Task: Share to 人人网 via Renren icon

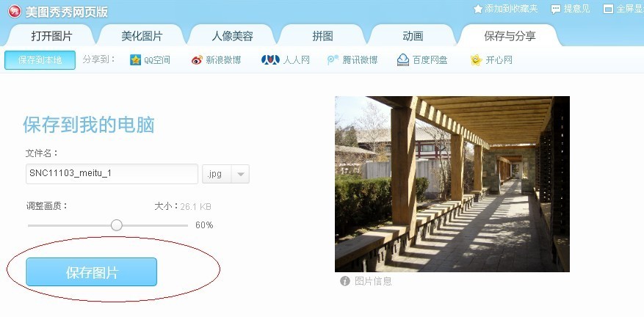Action: pos(270,60)
